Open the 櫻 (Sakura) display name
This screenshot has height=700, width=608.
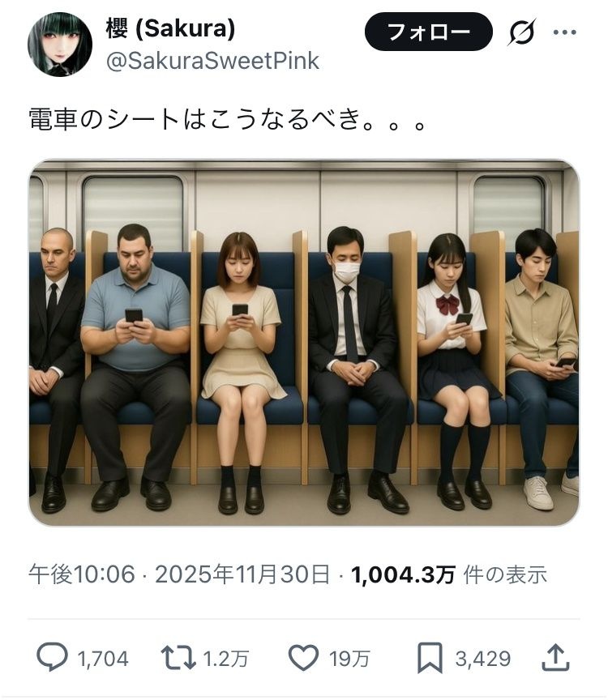(171, 29)
